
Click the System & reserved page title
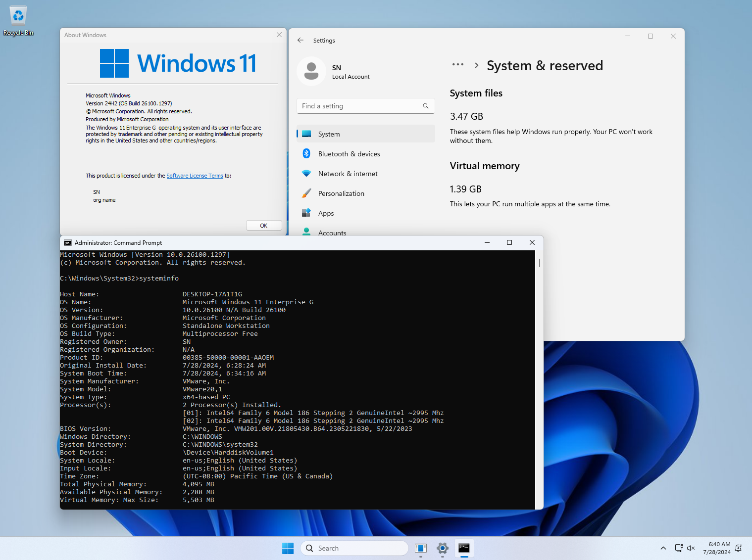coord(545,65)
